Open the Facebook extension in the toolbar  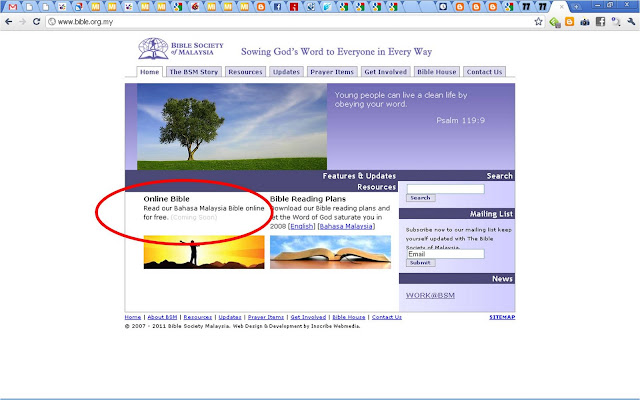pyautogui.click(x=600, y=22)
